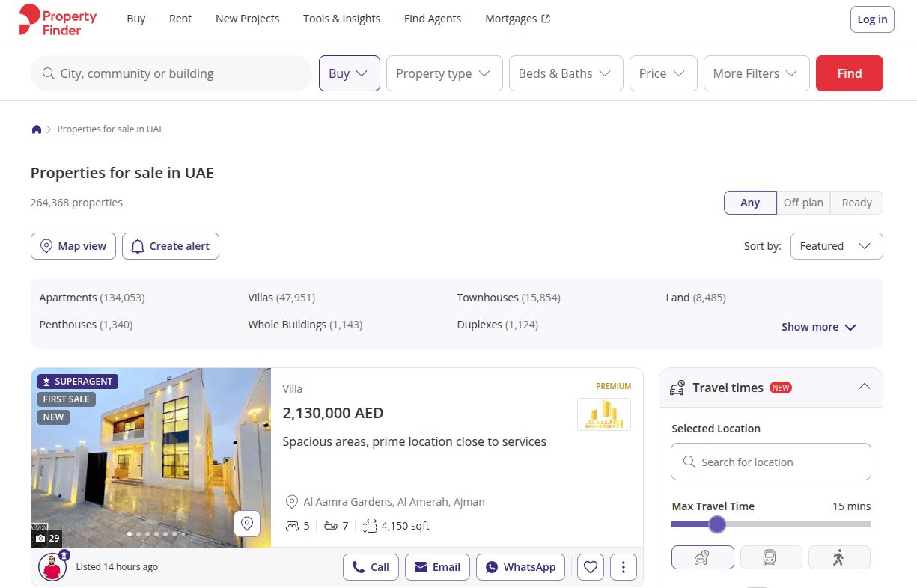Click the agent profile avatar

[x=52, y=567]
